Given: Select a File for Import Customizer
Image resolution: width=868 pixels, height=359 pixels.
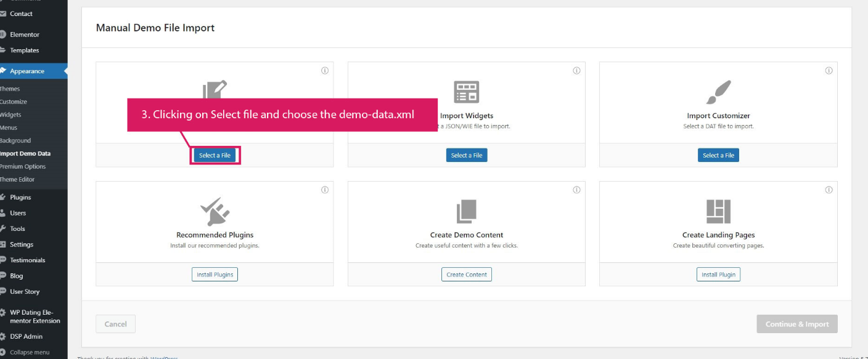Looking at the screenshot, I should tap(718, 155).
